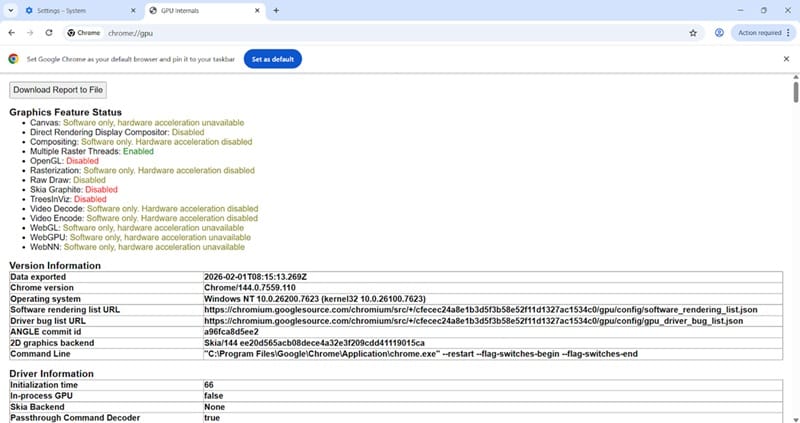800x423 pixels.
Task: Click Canvas software only status text
Action: click(154, 123)
